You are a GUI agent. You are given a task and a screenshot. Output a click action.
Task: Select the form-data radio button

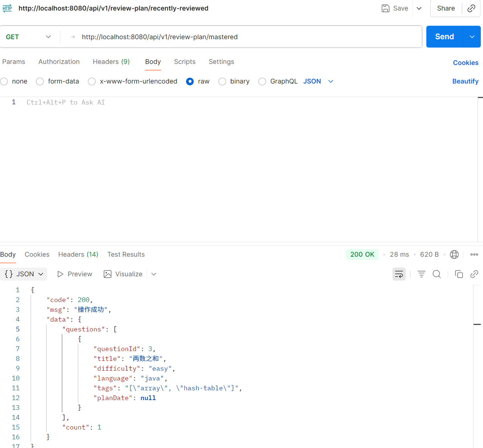click(40, 81)
